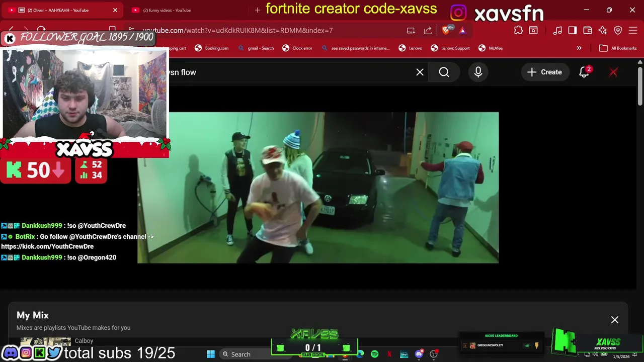Toggle the Brave sidebar panel
The width and height of the screenshot is (644, 362).
point(573,31)
